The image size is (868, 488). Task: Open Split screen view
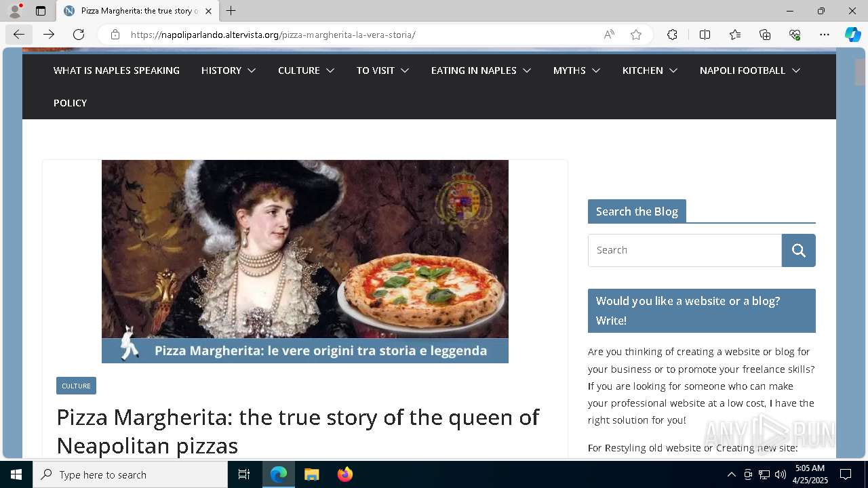(x=705, y=35)
